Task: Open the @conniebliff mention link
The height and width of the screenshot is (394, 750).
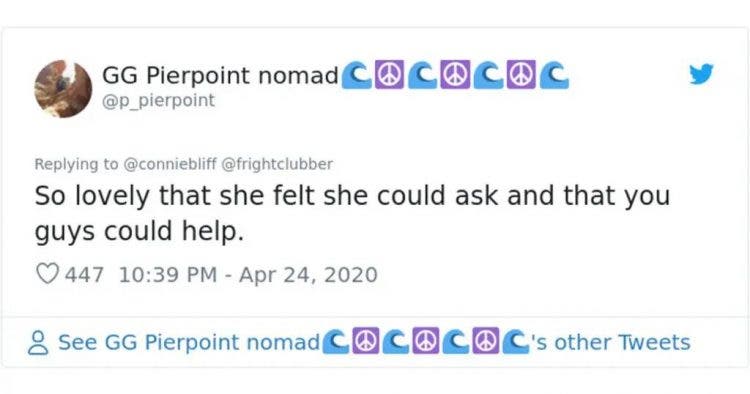Action: (170, 164)
